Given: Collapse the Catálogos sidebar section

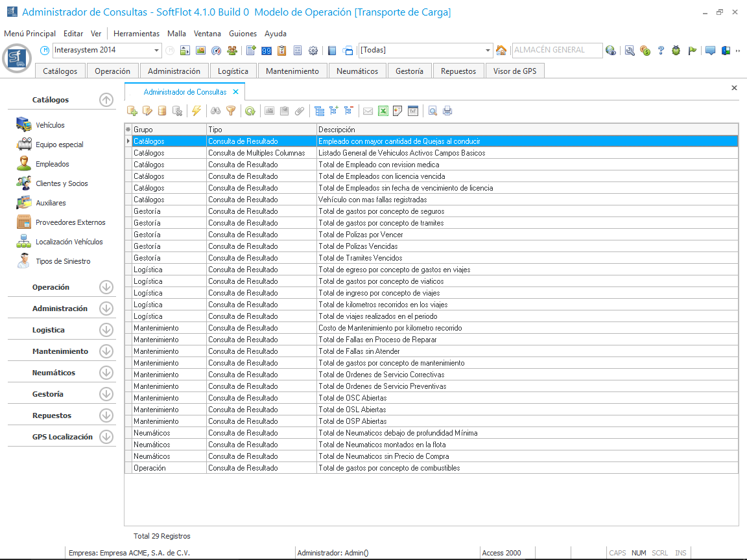Looking at the screenshot, I should pos(106,100).
